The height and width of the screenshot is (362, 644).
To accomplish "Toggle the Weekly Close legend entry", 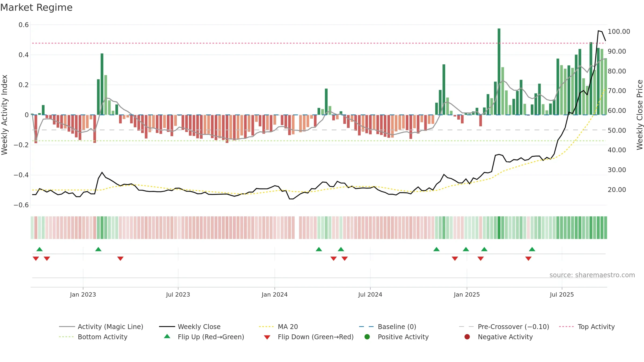I will 190,327.
